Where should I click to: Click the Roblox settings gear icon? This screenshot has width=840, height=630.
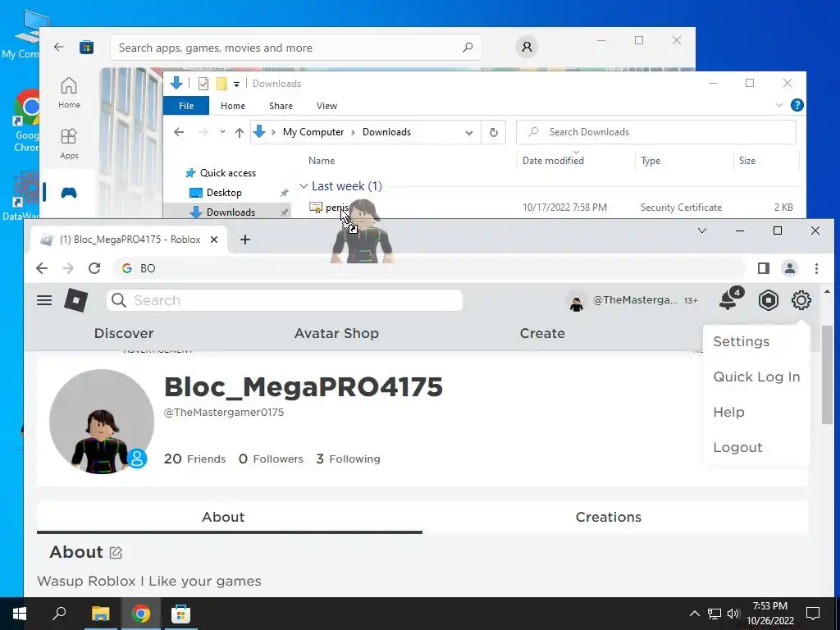tap(801, 300)
